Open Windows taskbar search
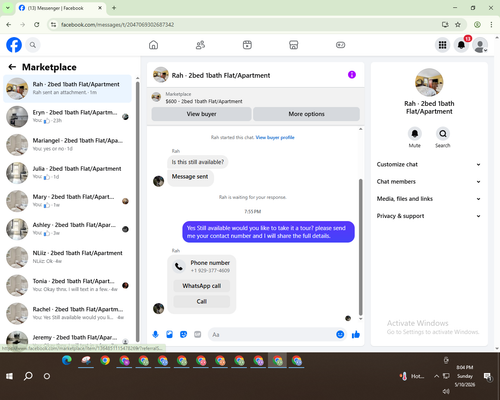500x400 pixels. pos(28,376)
